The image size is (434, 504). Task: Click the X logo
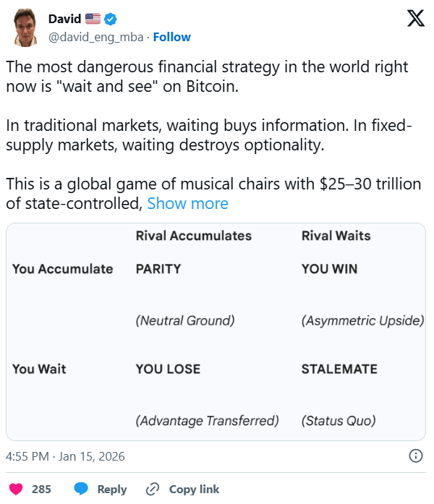(416, 19)
